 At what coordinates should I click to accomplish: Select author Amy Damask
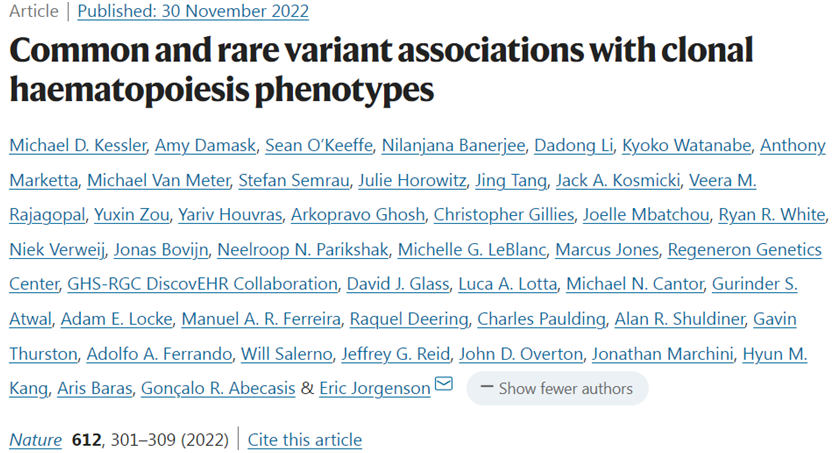(202, 146)
